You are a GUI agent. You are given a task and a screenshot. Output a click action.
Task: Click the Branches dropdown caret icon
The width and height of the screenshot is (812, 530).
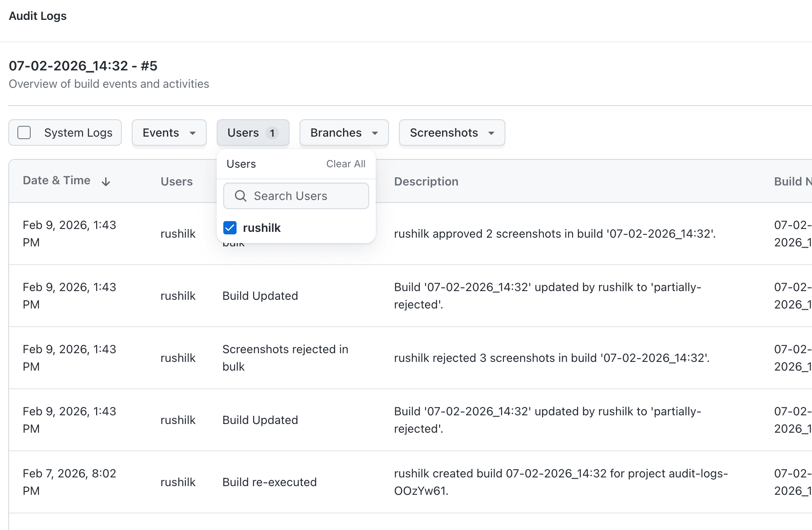click(375, 133)
